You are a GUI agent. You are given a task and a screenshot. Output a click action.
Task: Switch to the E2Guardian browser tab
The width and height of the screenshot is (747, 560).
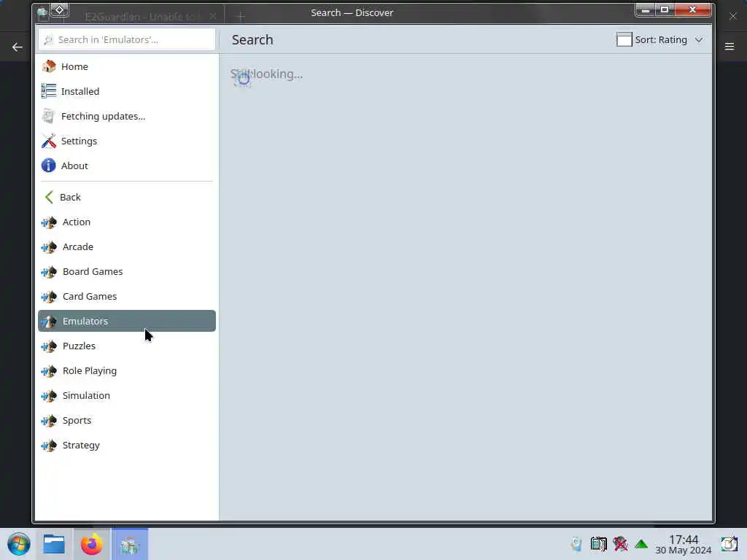click(143, 16)
